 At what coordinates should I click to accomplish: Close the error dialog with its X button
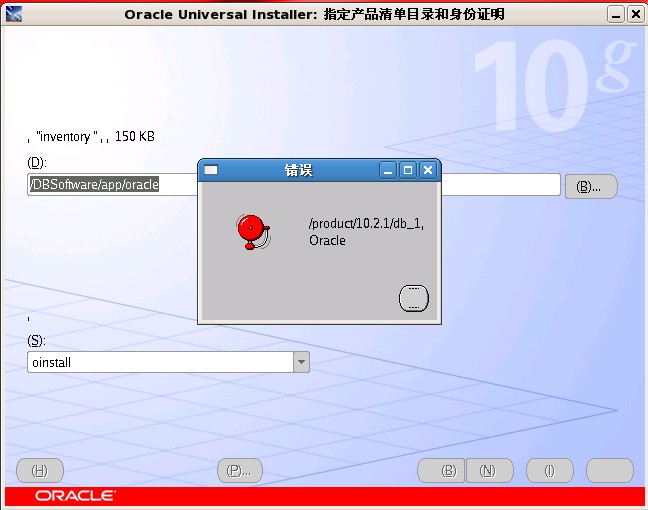(x=428, y=170)
